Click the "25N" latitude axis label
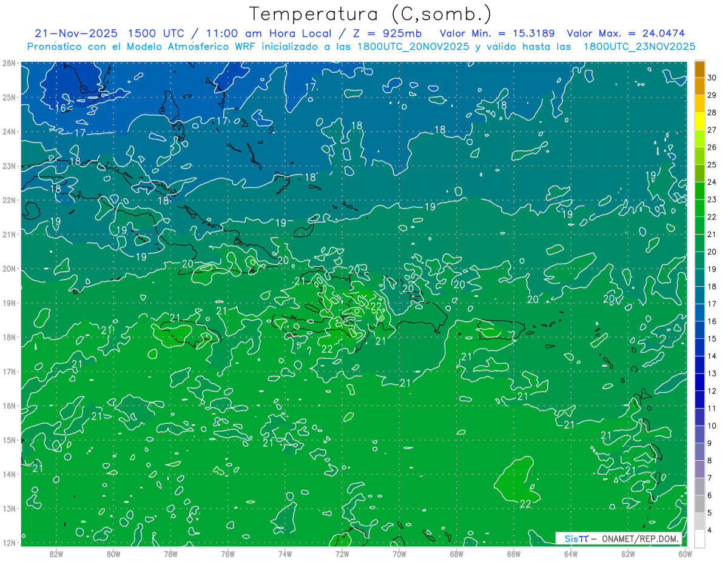728x562 pixels. [x=9, y=97]
